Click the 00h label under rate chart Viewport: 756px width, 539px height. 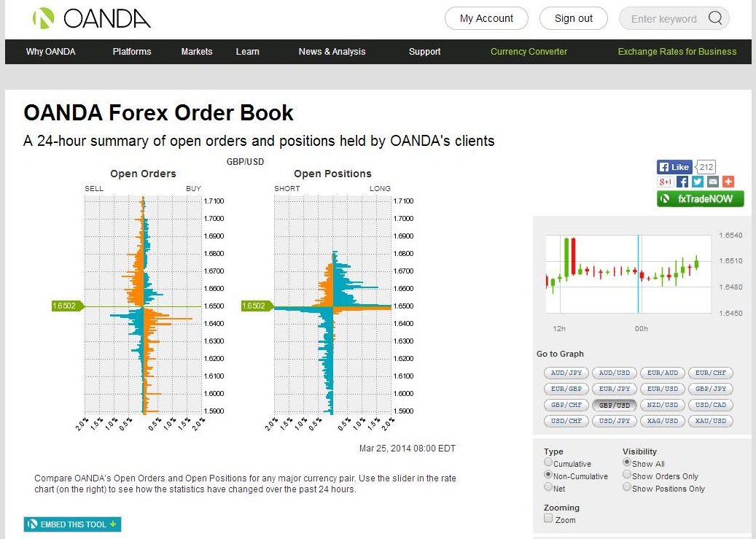tap(642, 329)
